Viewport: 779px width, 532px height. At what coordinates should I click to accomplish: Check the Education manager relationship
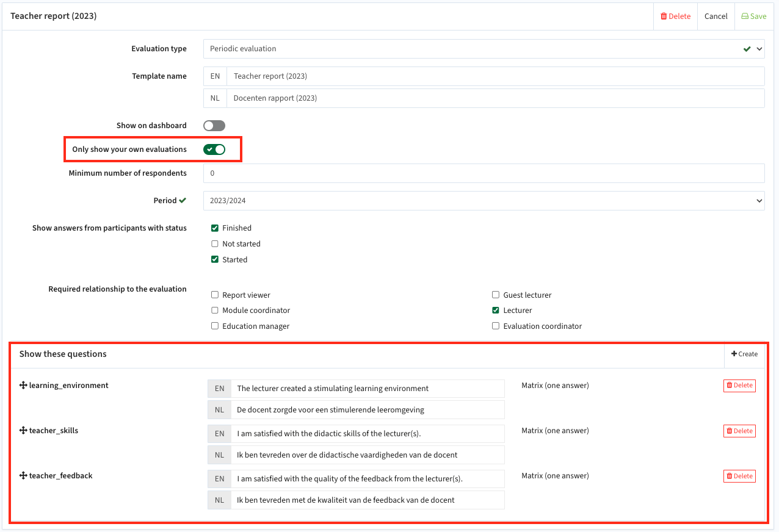215,326
